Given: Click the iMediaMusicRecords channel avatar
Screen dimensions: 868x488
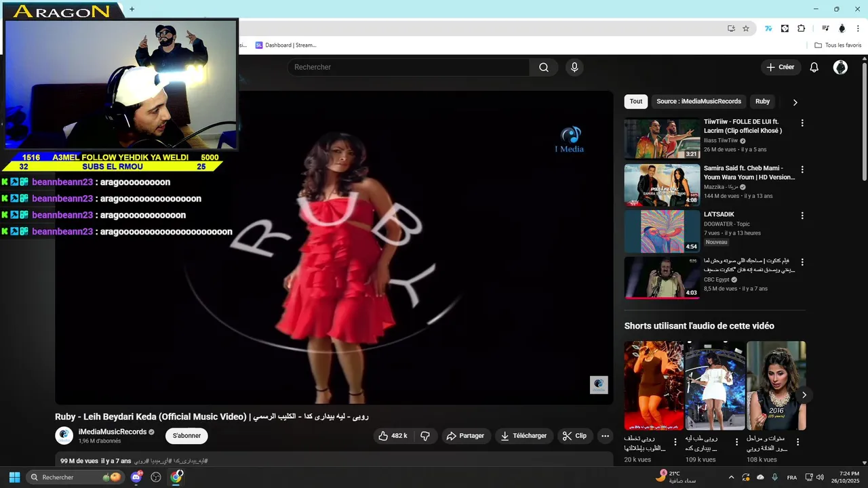Looking at the screenshot, I should point(64,436).
